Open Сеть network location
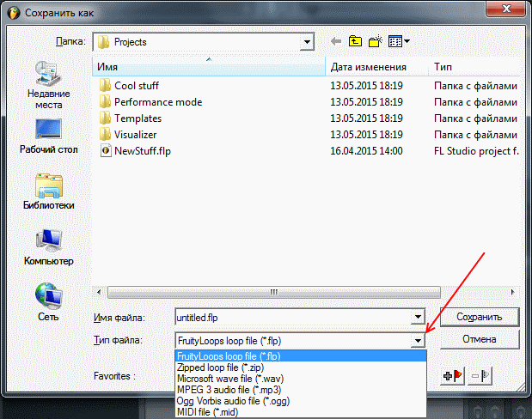 (x=48, y=303)
